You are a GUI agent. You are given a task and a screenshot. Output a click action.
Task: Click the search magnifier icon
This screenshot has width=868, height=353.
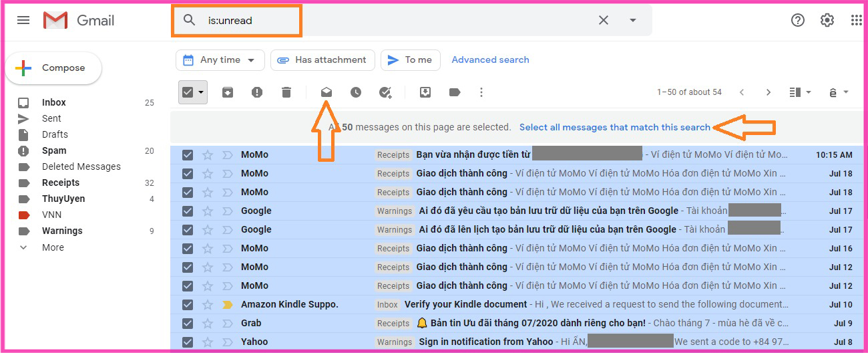tap(190, 20)
